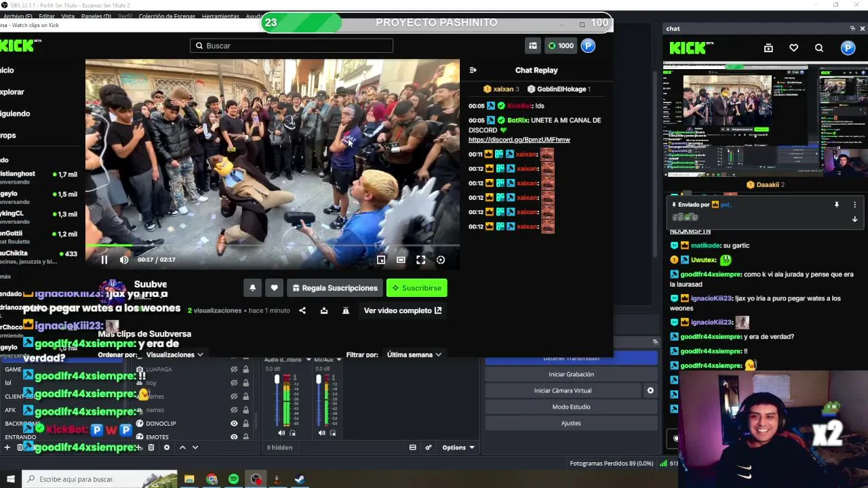Adjust the Audio del escritorio volume fader
The width and height of the screenshot is (868, 488).
click(x=277, y=380)
